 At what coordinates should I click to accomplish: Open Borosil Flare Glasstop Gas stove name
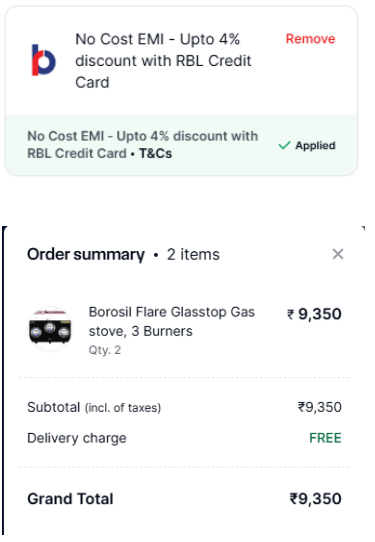[x=171, y=321]
